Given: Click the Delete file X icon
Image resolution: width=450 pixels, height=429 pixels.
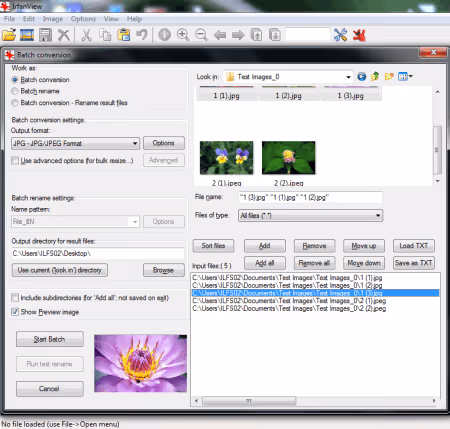Looking at the screenshot, I should pos(64,35).
